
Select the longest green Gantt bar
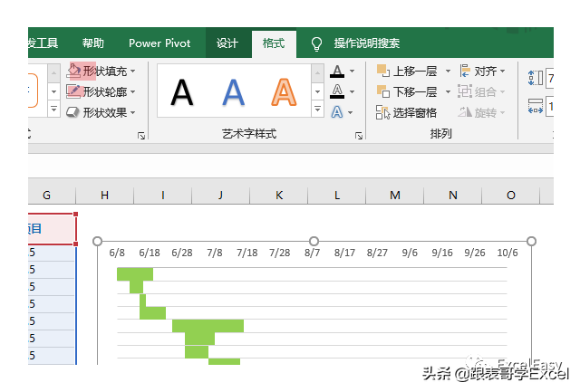pyautogui.click(x=208, y=326)
